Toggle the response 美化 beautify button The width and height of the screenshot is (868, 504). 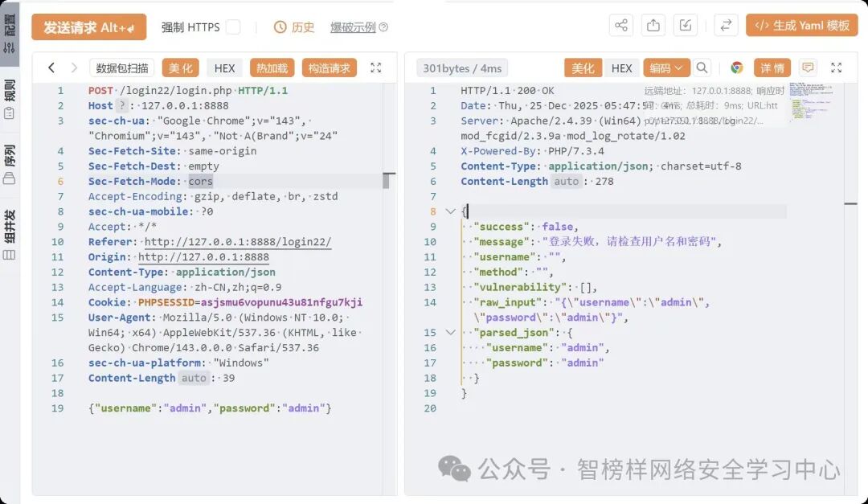[x=583, y=68]
